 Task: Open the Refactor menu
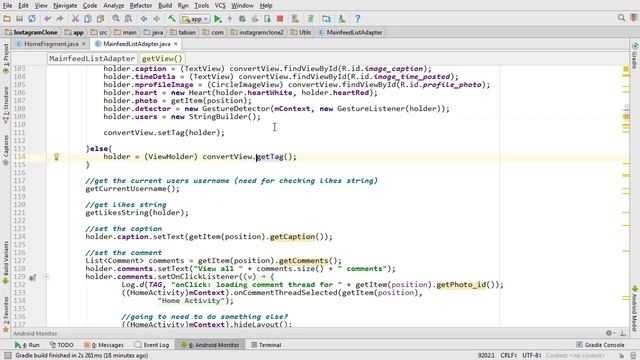click(x=141, y=6)
